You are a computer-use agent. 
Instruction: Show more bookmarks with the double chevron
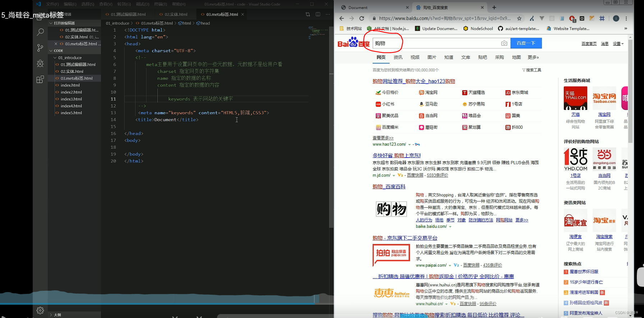pos(626,28)
